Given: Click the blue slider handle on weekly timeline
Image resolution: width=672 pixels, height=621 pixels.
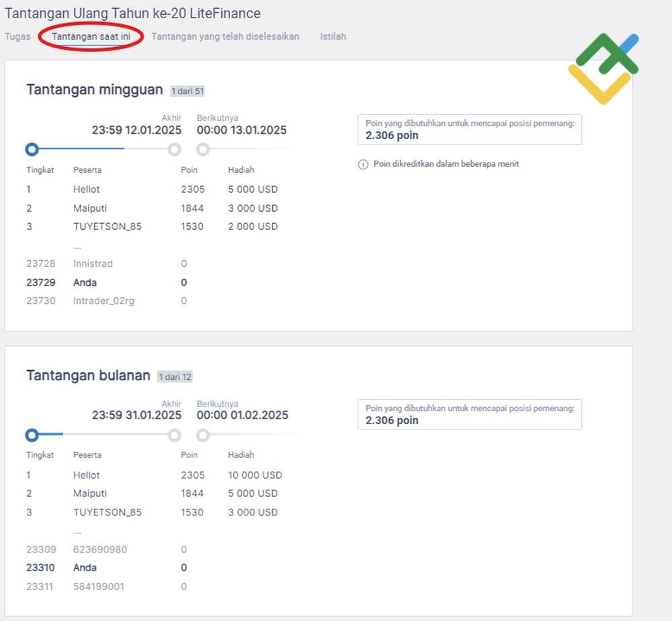Looking at the screenshot, I should tap(32, 149).
